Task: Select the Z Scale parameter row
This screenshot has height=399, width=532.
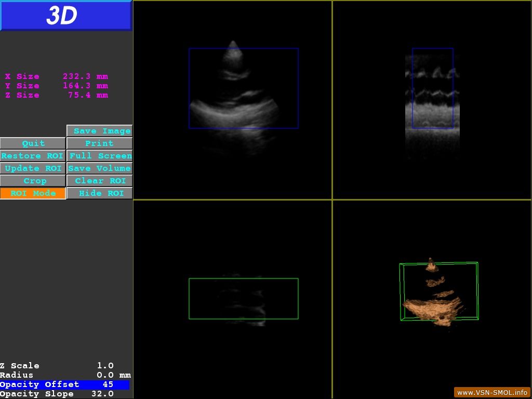Action: pyautogui.click(x=64, y=366)
